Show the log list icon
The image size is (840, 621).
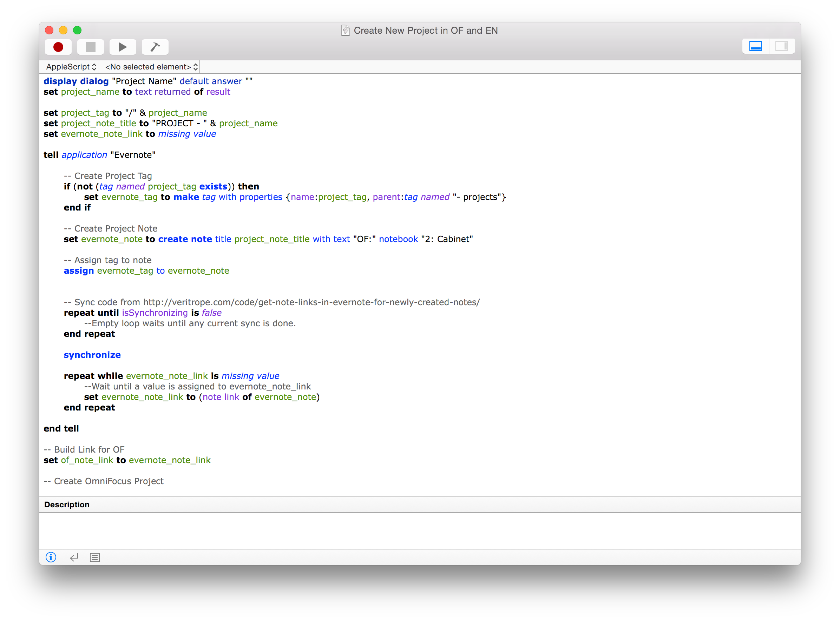(95, 557)
